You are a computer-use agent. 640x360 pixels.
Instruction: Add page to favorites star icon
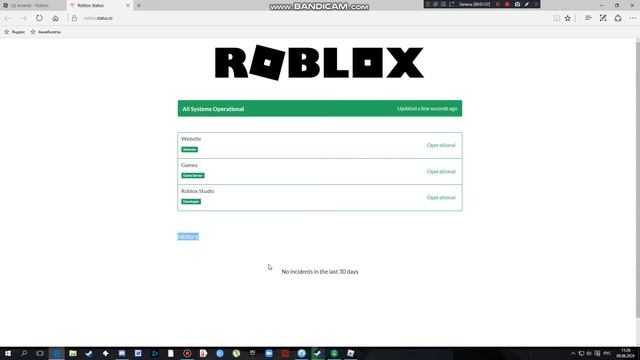point(568,18)
